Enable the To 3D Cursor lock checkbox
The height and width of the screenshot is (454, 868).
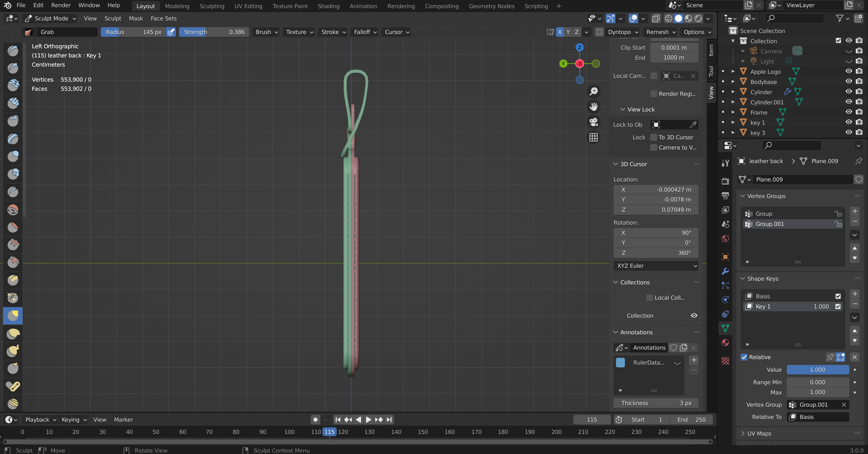point(653,137)
